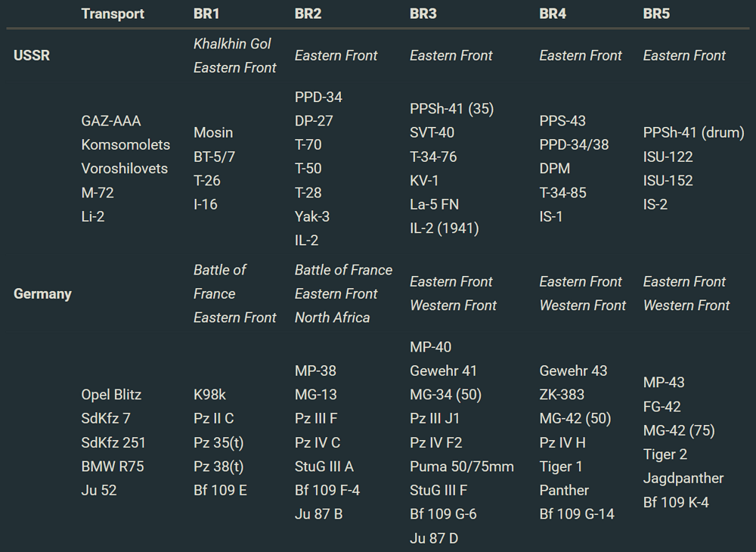Select the Jagdpanther entry

click(x=683, y=479)
